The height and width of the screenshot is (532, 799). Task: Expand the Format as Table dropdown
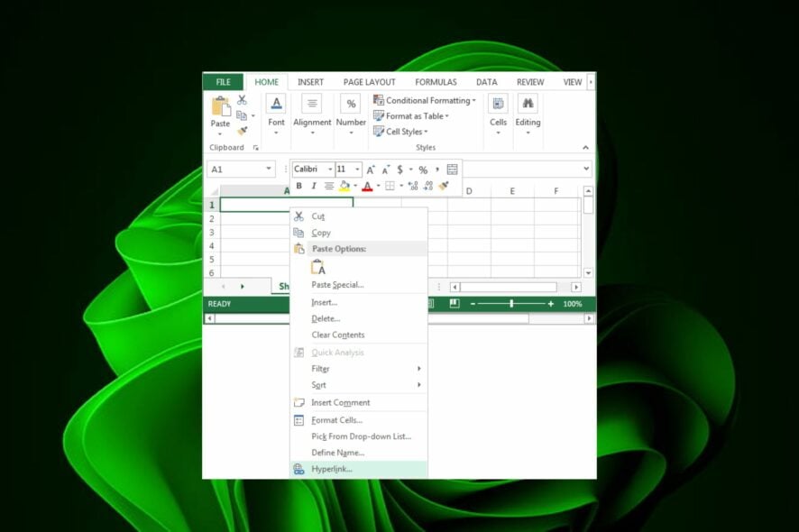point(447,116)
